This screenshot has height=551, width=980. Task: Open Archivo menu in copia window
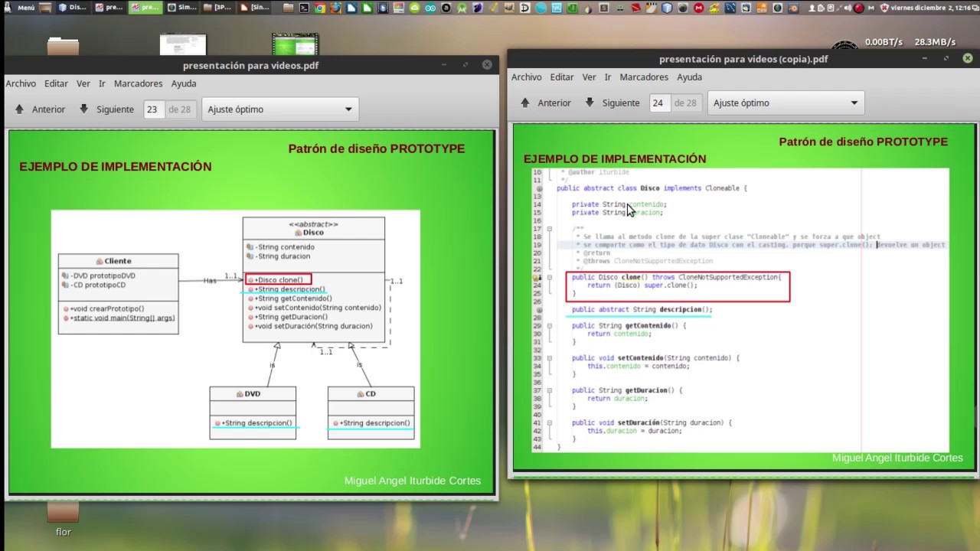click(x=527, y=77)
